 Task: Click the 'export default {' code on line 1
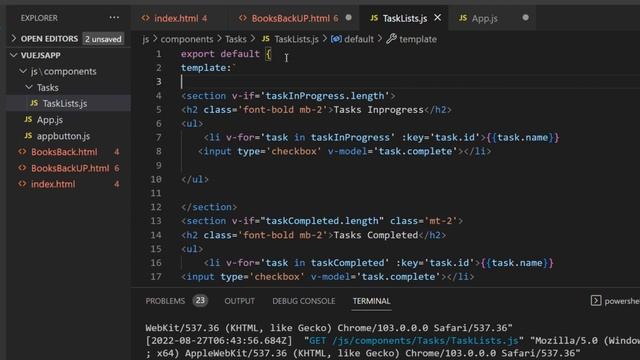(x=226, y=54)
